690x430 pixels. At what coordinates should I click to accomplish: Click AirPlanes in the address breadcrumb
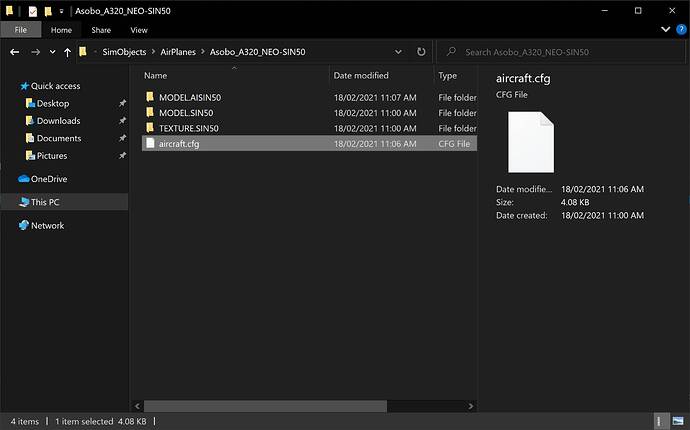pyautogui.click(x=178, y=52)
